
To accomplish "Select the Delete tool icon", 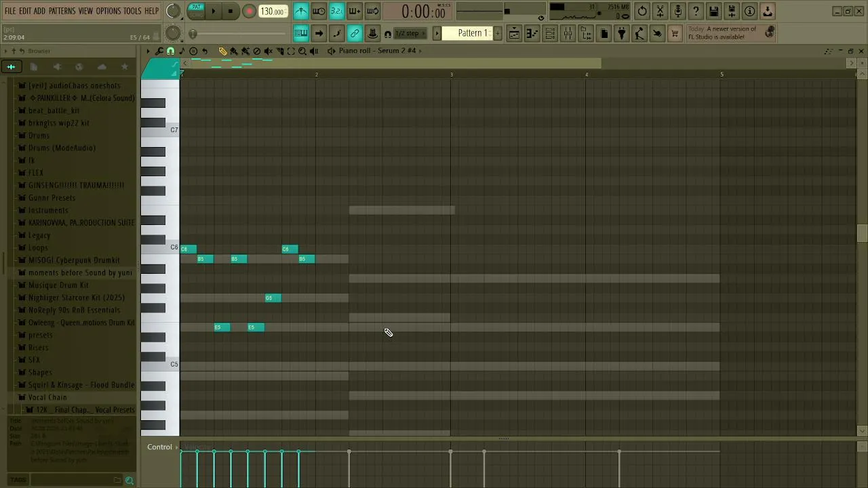I will pyautogui.click(x=256, y=51).
